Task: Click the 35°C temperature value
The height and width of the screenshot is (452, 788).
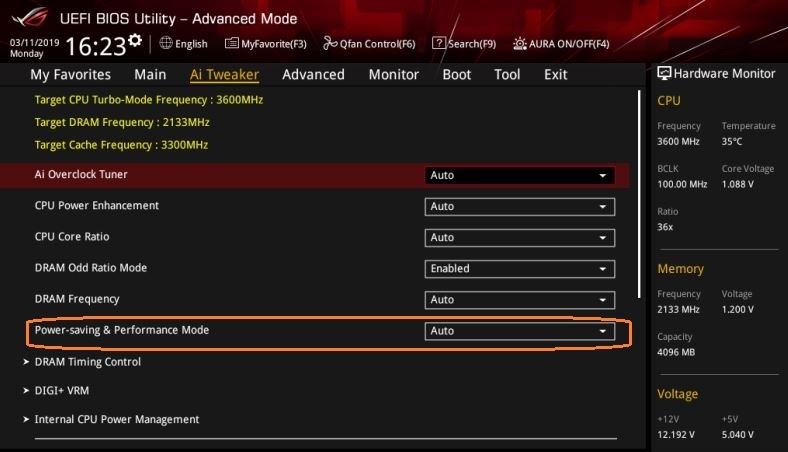Action: click(732, 141)
